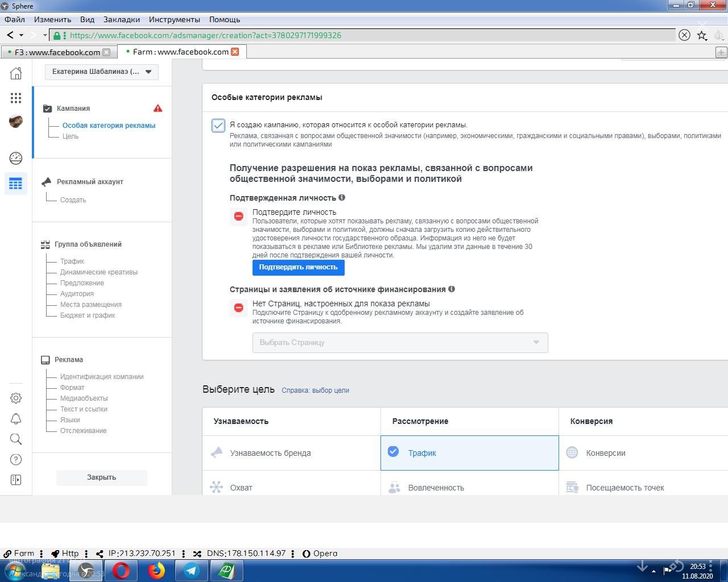Click the search magnifier icon
Screen dimensions: 728x582
point(16,439)
